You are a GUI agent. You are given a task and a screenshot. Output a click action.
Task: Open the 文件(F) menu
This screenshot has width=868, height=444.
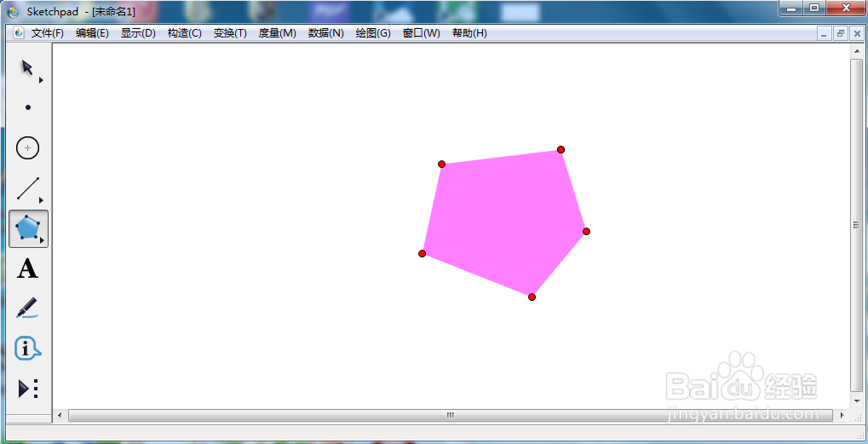tap(48, 33)
